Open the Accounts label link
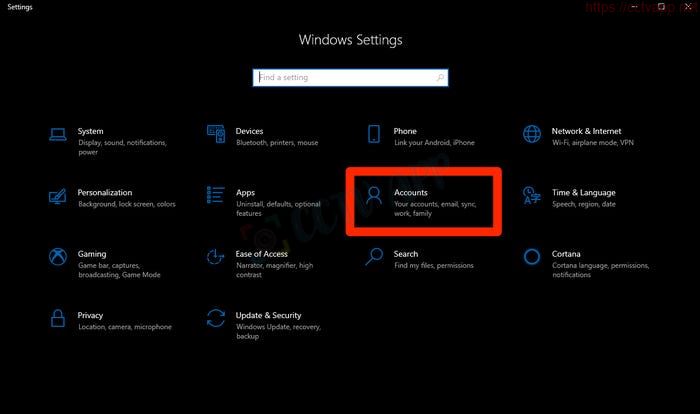Image resolution: width=700 pixels, height=414 pixels. (411, 192)
